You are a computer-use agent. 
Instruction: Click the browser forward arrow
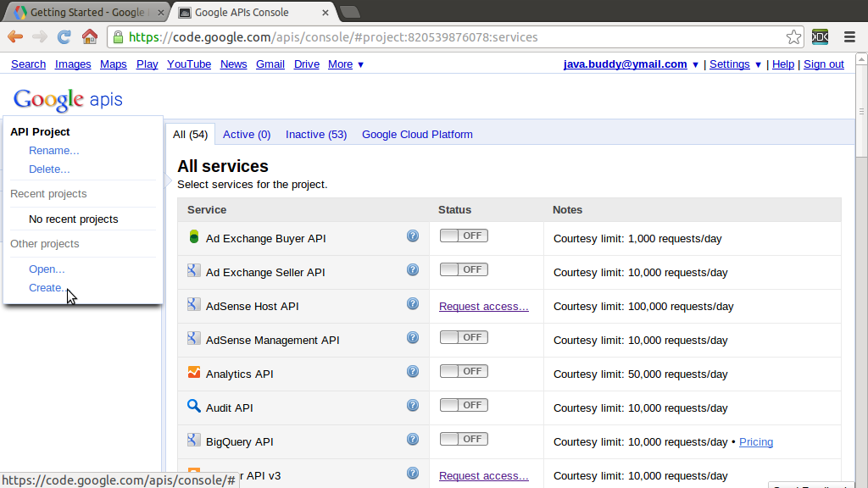[40, 37]
